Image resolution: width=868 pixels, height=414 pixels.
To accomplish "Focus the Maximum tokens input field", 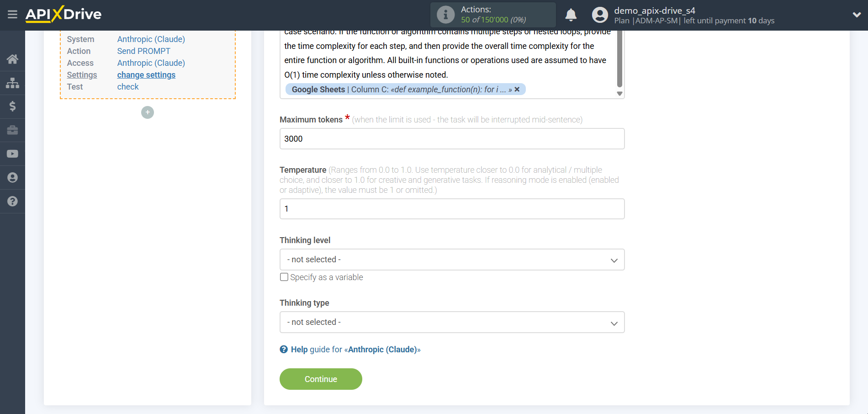I will click(452, 139).
